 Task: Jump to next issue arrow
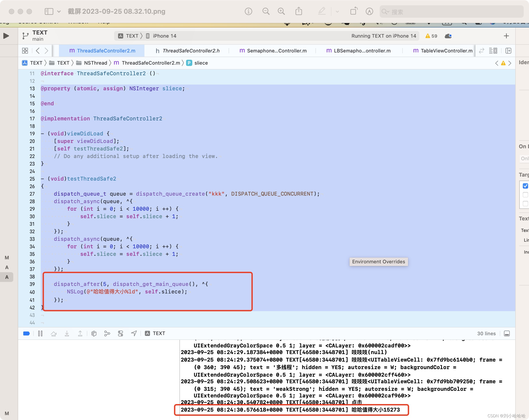[510, 63]
